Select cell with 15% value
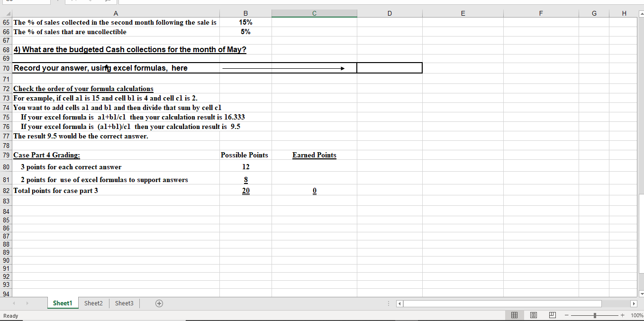The width and height of the screenshot is (644, 321). (245, 22)
